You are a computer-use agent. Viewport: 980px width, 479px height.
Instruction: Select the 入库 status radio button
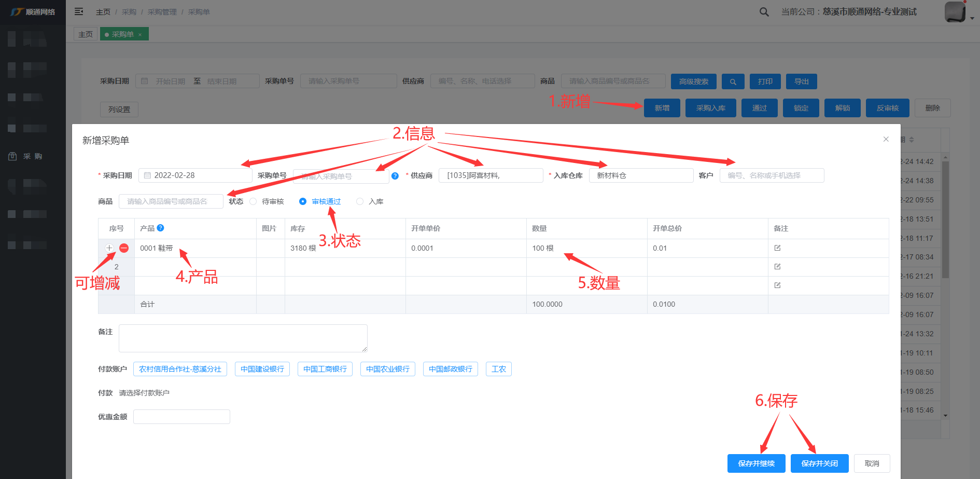pos(360,201)
